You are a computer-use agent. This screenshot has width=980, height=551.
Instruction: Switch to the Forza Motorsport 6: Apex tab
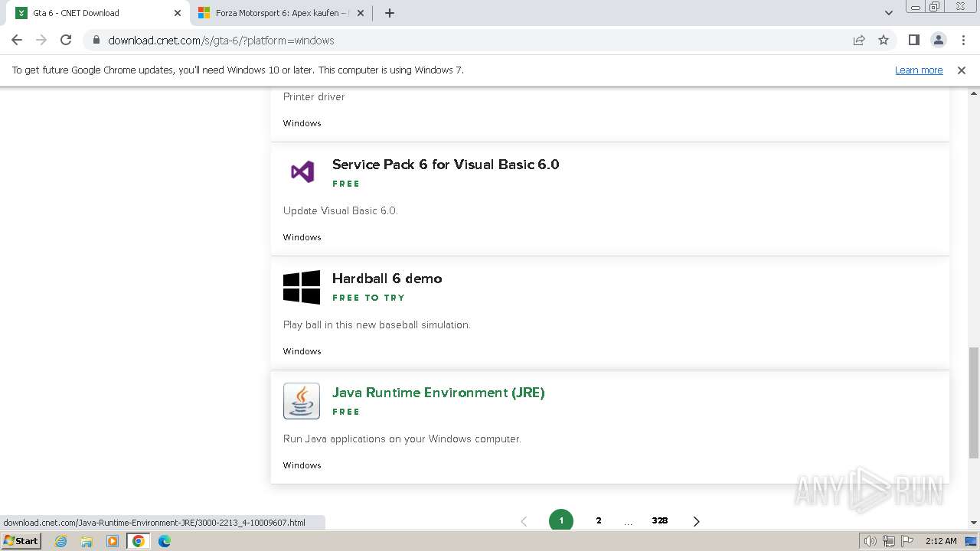[x=281, y=13]
